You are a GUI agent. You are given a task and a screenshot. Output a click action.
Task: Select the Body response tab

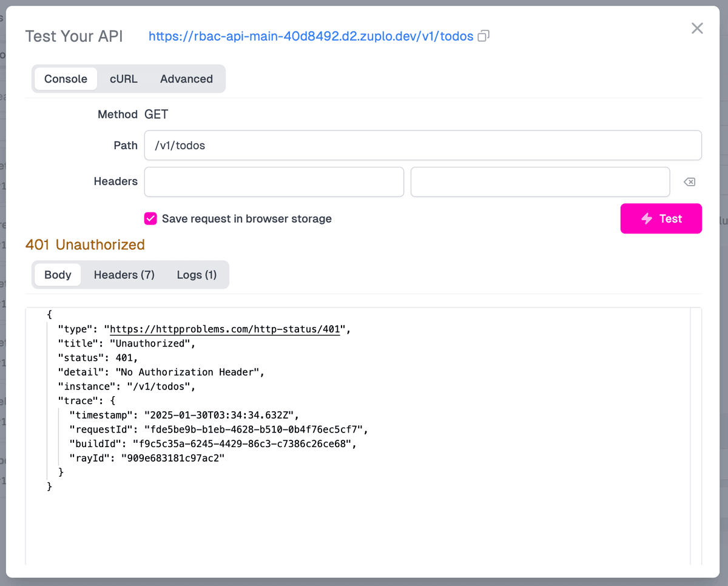click(58, 275)
